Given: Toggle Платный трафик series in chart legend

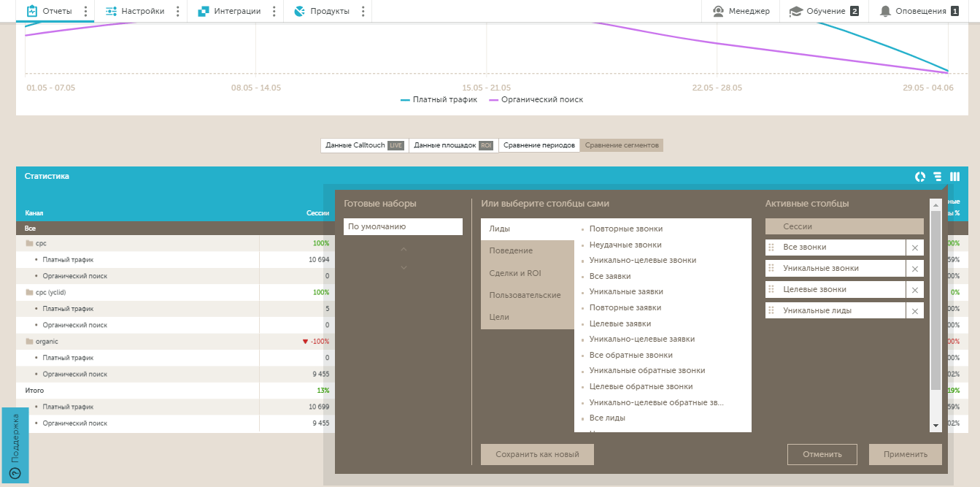Looking at the screenshot, I should [439, 100].
